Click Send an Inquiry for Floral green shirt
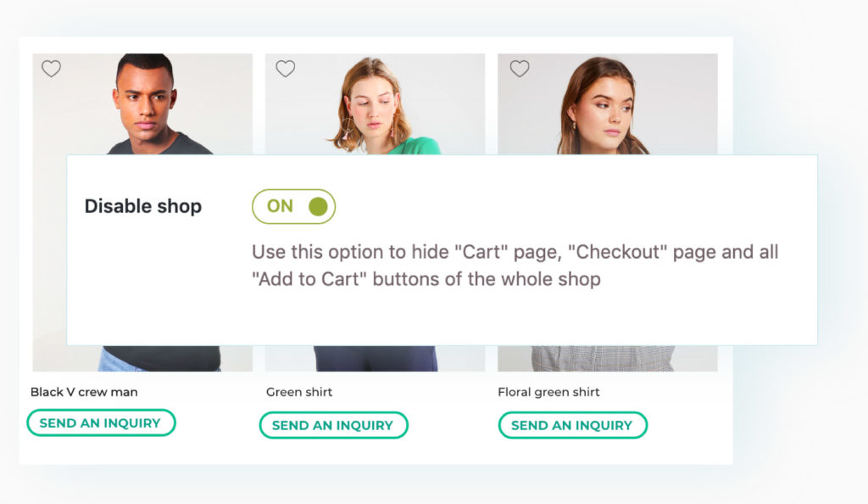Image resolution: width=868 pixels, height=504 pixels. pyautogui.click(x=572, y=425)
